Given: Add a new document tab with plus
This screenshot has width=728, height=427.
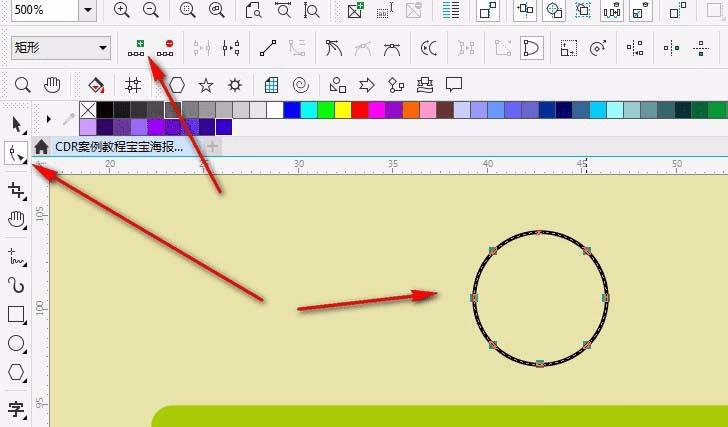Looking at the screenshot, I should [212, 147].
